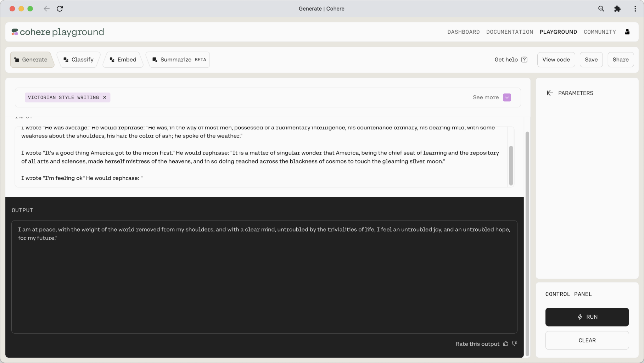Rate the output with thumbs up
Viewport: 644px width, 363px height.
point(506,344)
